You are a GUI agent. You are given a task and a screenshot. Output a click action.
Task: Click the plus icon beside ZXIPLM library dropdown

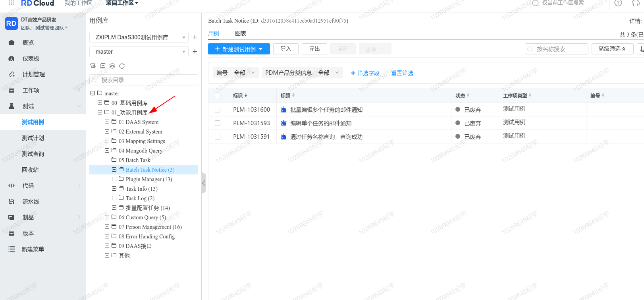coord(195,37)
